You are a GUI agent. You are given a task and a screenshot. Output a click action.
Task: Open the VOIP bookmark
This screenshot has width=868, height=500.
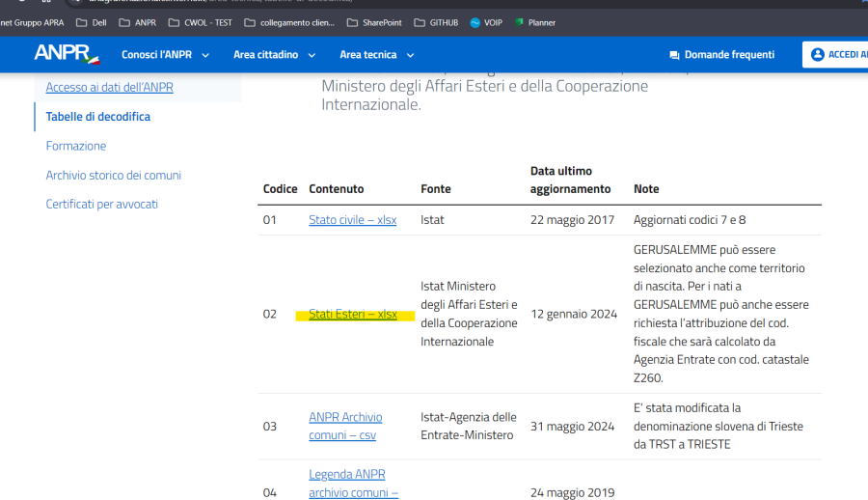point(487,22)
